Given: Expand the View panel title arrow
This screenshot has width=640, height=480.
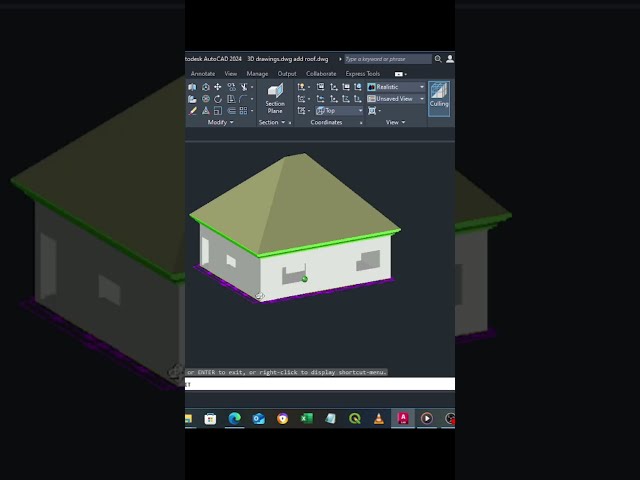Looking at the screenshot, I should pyautogui.click(x=403, y=122).
